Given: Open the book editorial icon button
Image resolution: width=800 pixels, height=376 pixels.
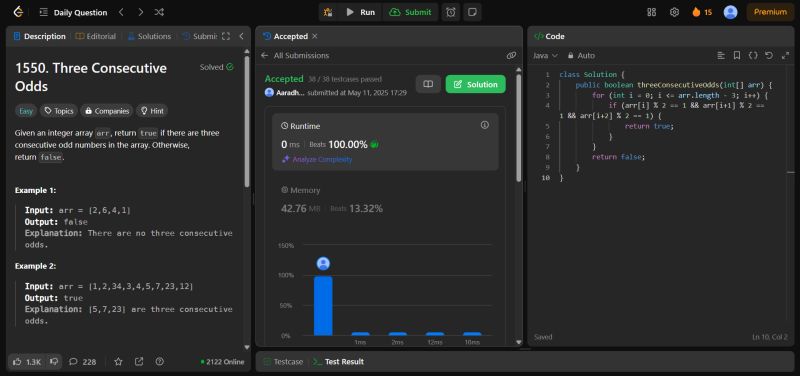Looking at the screenshot, I should [x=428, y=84].
